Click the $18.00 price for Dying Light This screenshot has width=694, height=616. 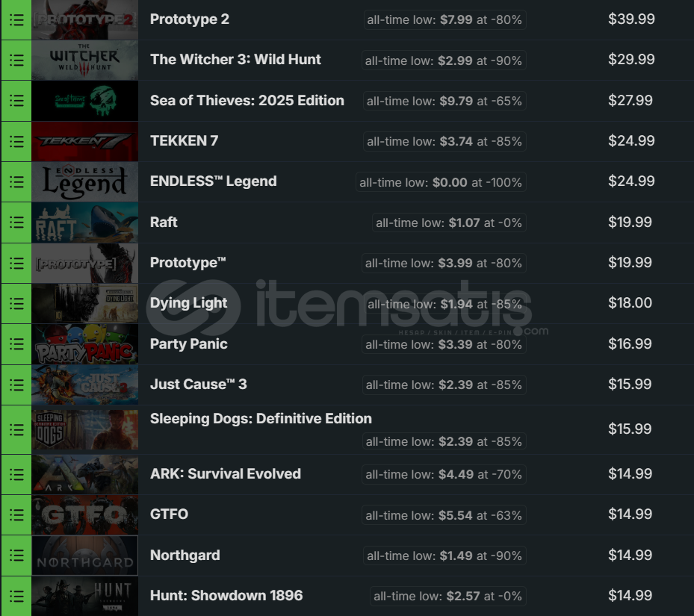630,303
